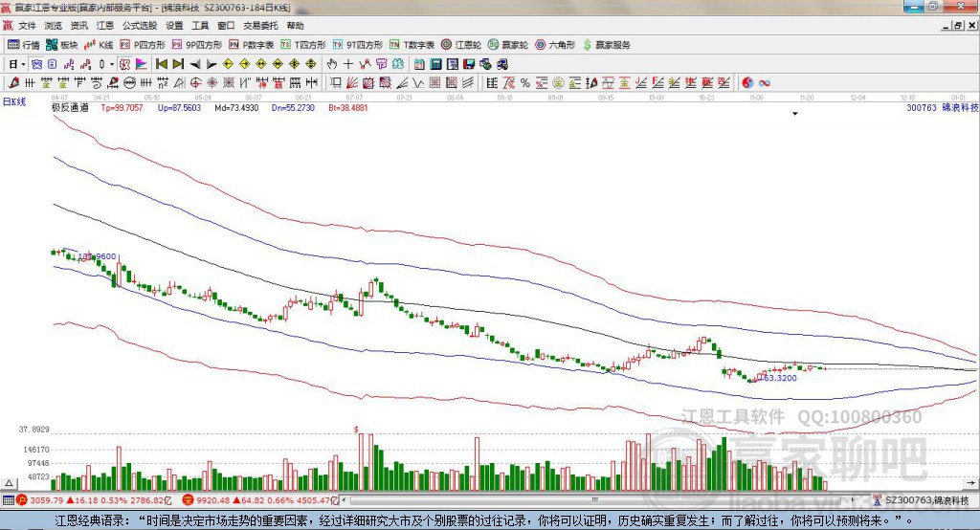Open the 六角形 tool
Screen dimensions: 980x530
pos(555,45)
